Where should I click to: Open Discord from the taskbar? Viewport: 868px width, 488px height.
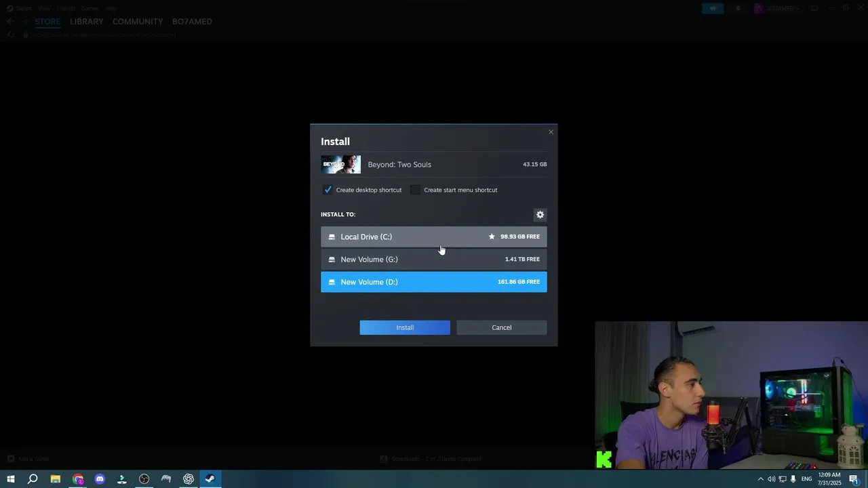tap(100, 479)
